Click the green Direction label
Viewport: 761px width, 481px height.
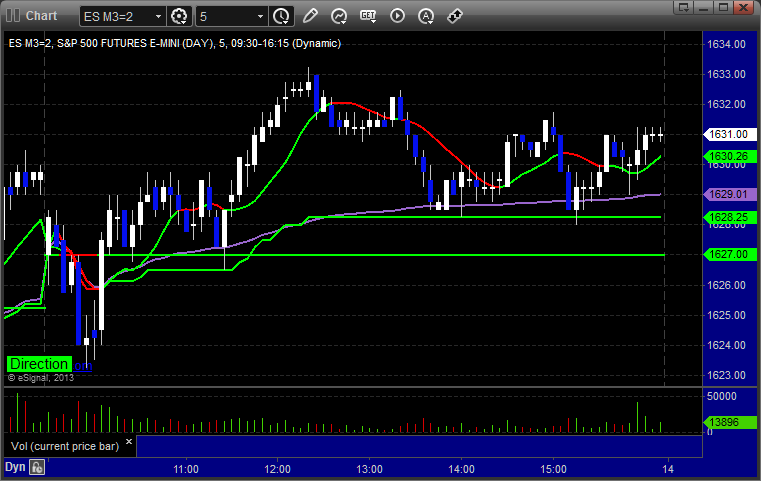point(39,364)
